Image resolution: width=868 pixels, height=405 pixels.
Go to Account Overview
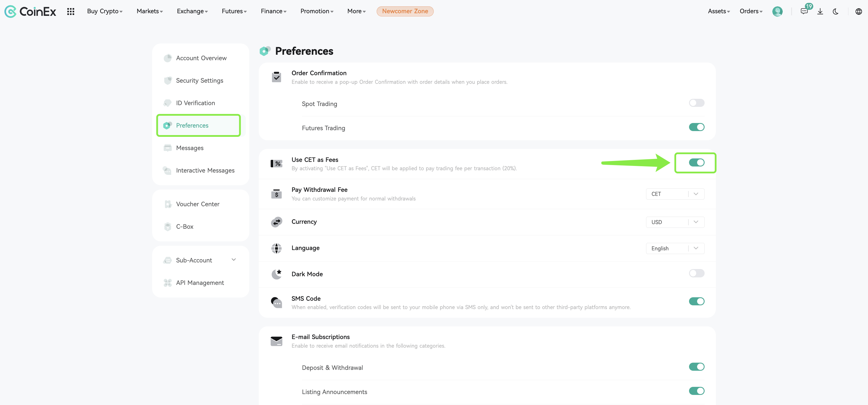(201, 58)
